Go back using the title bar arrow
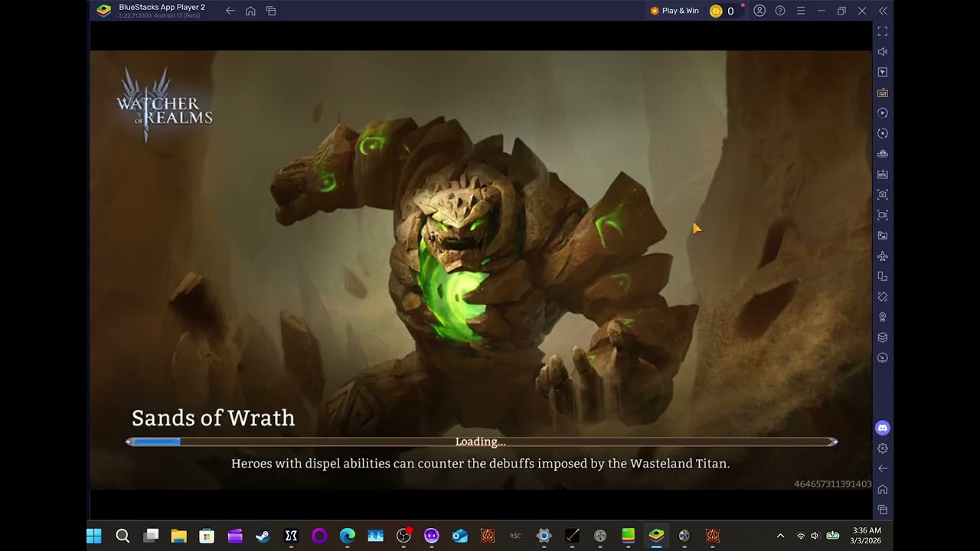 [x=230, y=11]
